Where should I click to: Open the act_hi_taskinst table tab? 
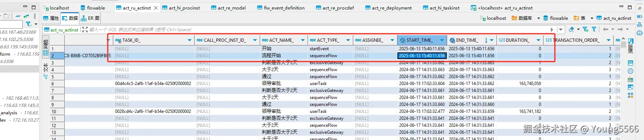(x=441, y=8)
